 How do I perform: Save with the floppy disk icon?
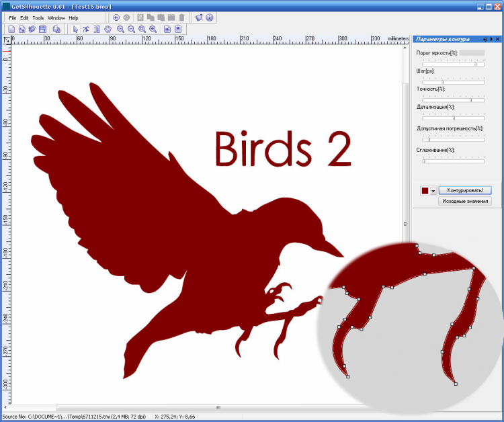42,30
